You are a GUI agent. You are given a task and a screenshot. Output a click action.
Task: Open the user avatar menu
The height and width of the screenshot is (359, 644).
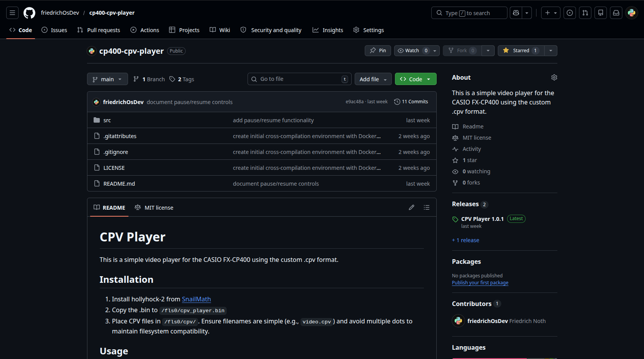pyautogui.click(x=632, y=13)
